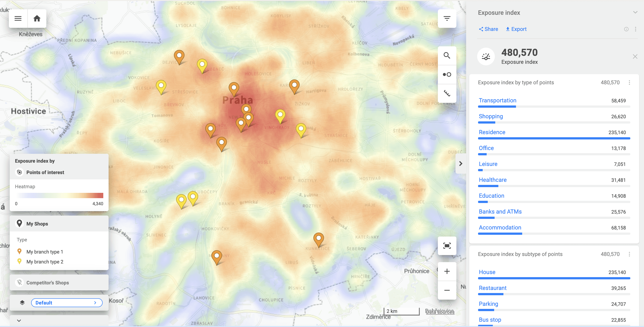Open the filter icon on the map
This screenshot has width=644, height=327.
pyautogui.click(x=447, y=18)
